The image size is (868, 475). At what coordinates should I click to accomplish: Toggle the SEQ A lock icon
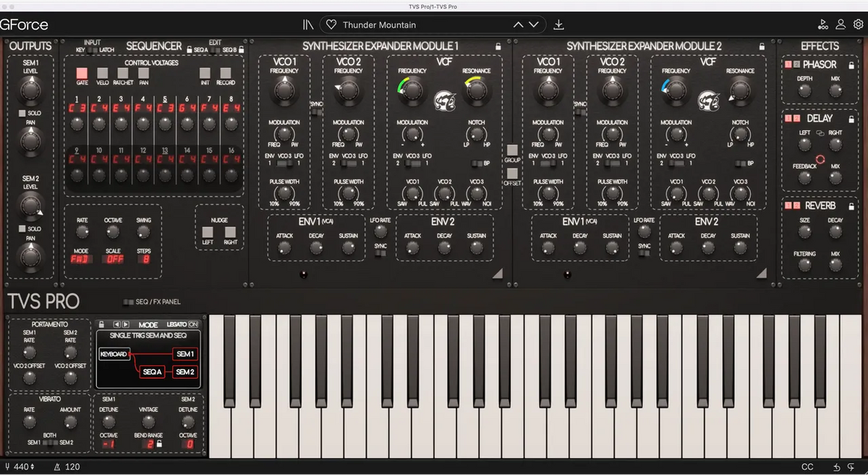click(x=190, y=50)
